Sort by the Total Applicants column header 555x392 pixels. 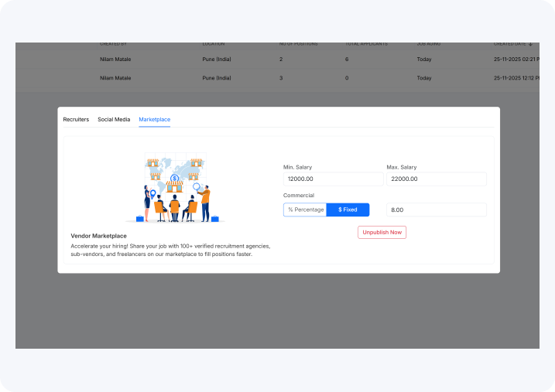click(366, 45)
